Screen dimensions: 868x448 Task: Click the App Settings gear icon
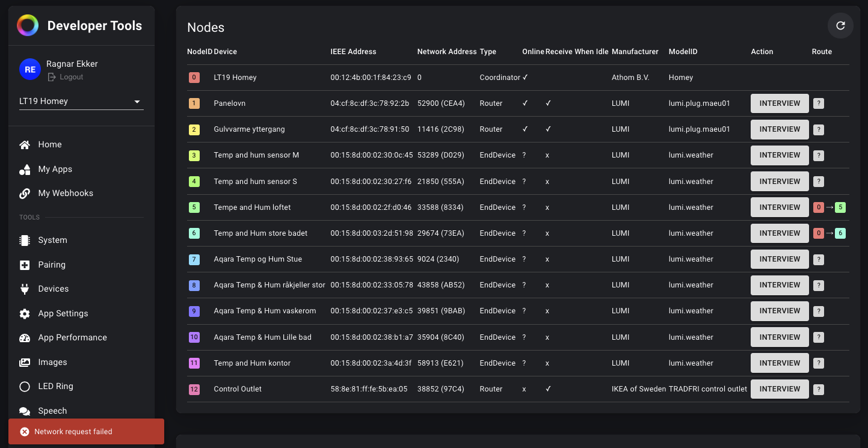pyautogui.click(x=25, y=313)
